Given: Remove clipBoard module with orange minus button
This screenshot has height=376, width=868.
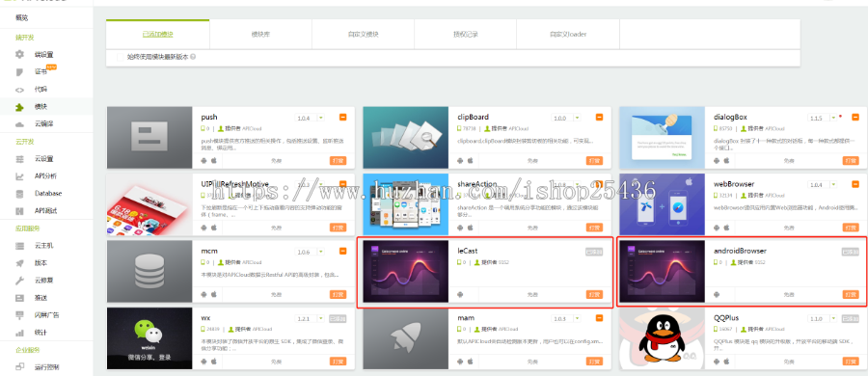Looking at the screenshot, I should pyautogui.click(x=599, y=118).
